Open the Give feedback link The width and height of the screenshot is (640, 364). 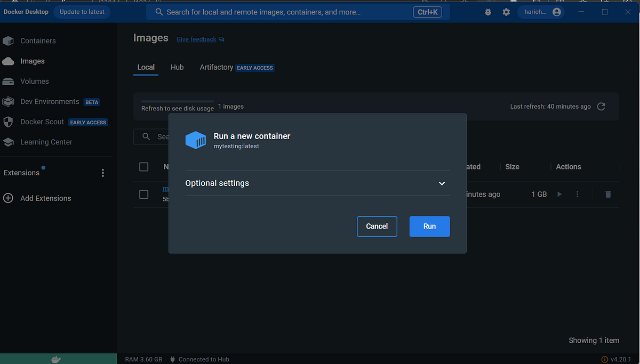tap(196, 39)
